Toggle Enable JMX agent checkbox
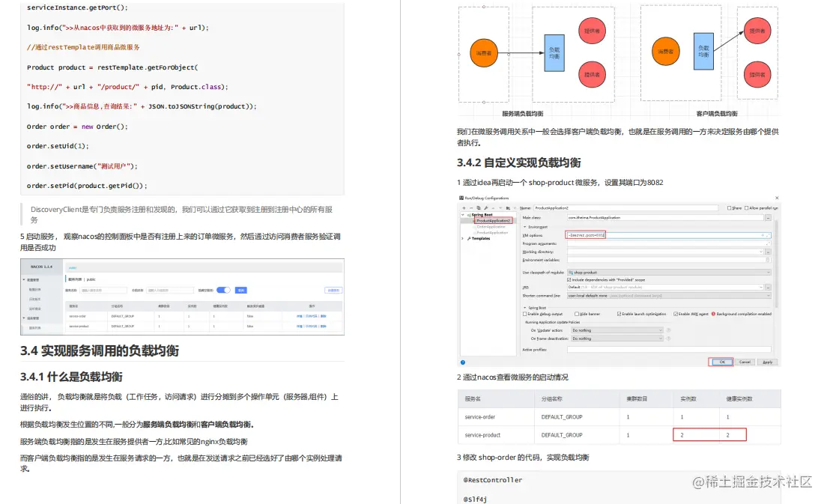Viewport: 827px width, 504px height. 676,315
